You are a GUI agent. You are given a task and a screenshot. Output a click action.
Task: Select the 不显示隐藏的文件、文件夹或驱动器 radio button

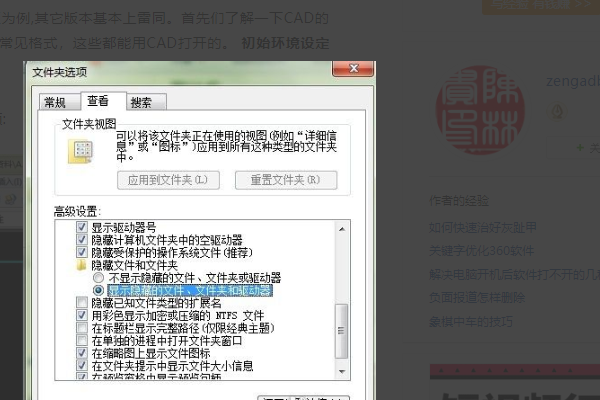(98, 278)
